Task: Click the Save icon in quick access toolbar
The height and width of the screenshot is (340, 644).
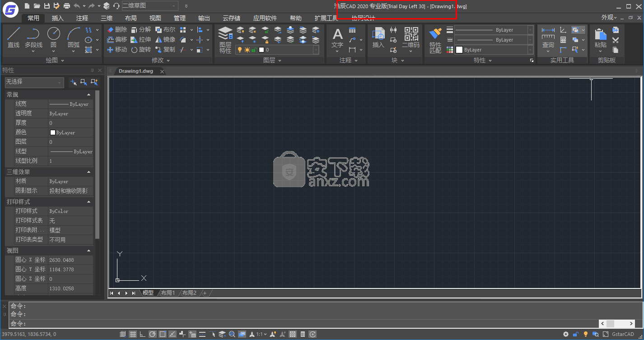Action: (x=47, y=6)
